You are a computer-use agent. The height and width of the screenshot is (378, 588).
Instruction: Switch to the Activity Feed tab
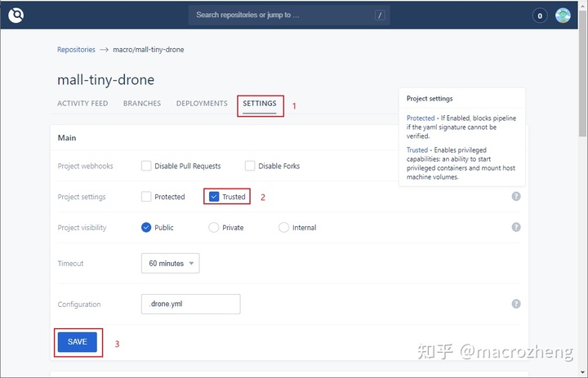coord(82,104)
